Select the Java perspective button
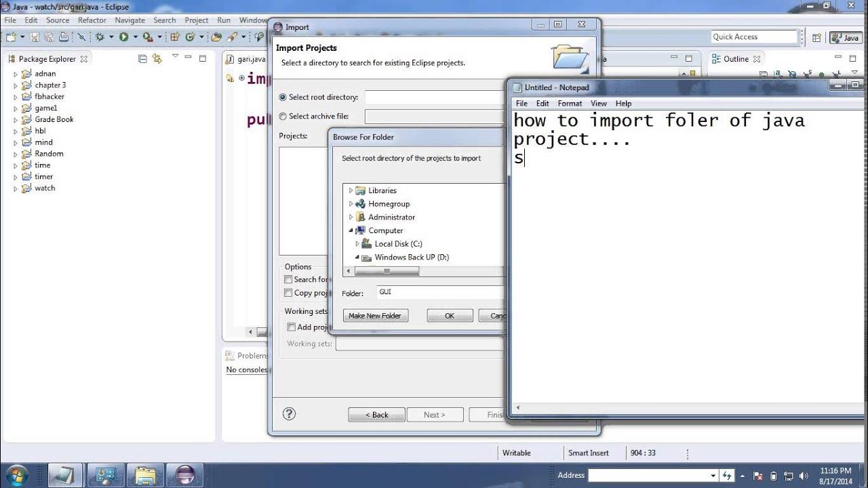Screen dimensions: 868x488 click(845, 38)
